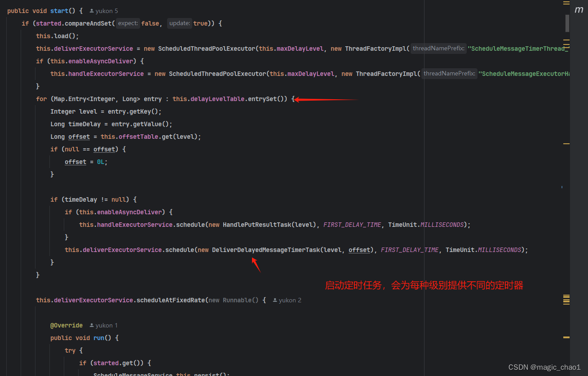Click "FIRST_DELAY_TIME" on the DeliverDelayedMessageTimerTask line
This screenshot has width=588, height=376.
click(x=410, y=250)
